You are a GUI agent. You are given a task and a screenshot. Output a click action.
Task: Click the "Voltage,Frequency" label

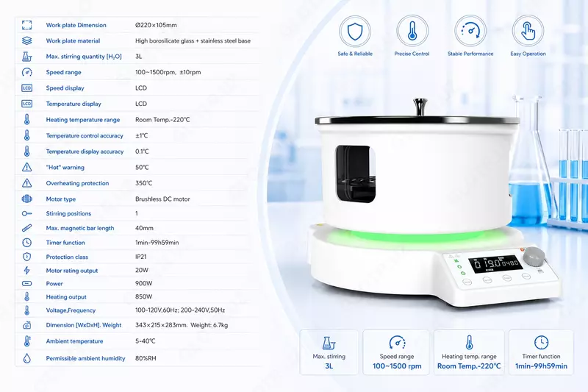coord(71,310)
